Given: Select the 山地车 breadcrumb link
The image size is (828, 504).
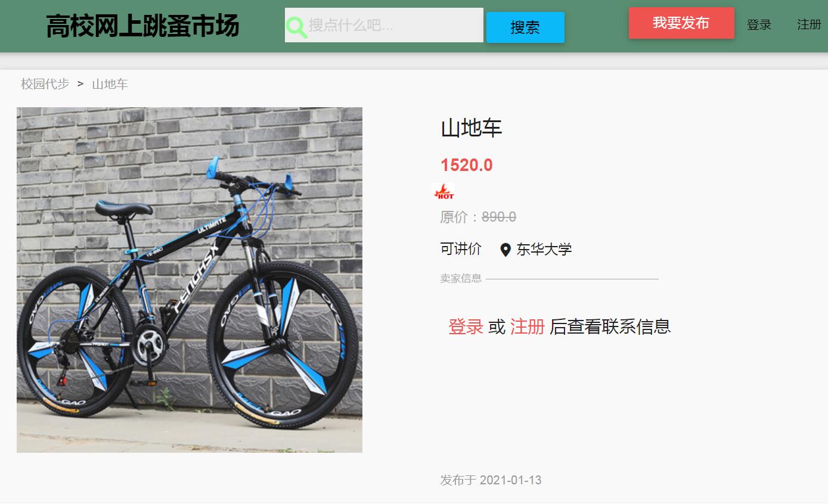Looking at the screenshot, I should point(110,84).
